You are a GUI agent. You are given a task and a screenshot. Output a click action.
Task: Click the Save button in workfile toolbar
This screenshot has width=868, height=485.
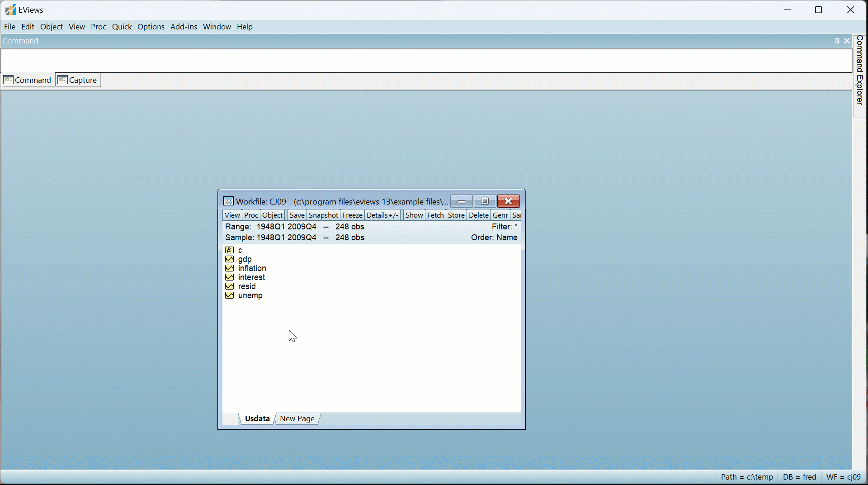[x=297, y=215]
